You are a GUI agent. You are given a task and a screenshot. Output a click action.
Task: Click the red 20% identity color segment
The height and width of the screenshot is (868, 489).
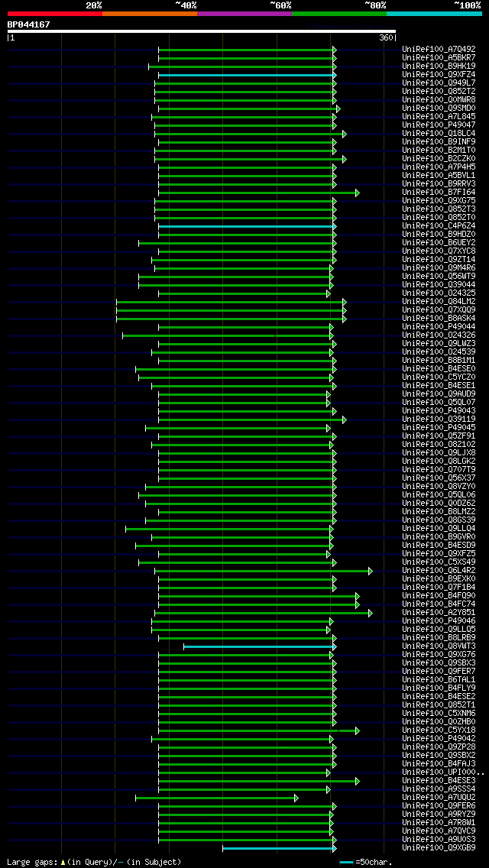55,13
